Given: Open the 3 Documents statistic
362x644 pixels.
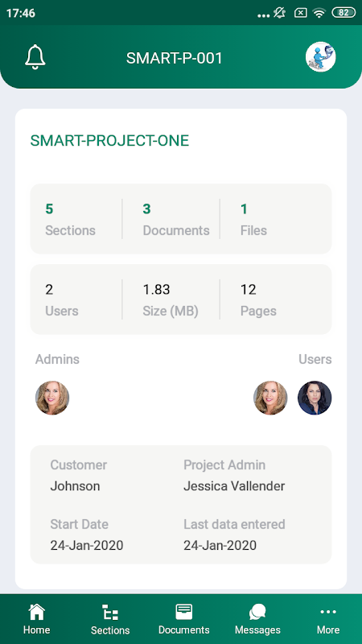Looking at the screenshot, I should pyautogui.click(x=176, y=219).
